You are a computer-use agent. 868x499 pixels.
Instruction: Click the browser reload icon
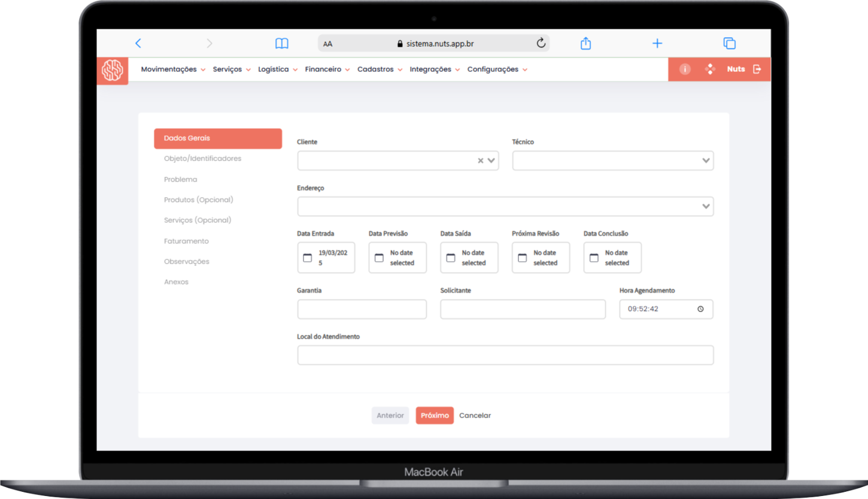tap(541, 43)
